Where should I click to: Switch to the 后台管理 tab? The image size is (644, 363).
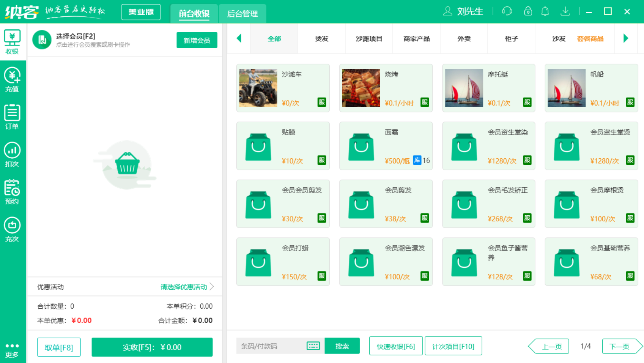pyautogui.click(x=242, y=13)
